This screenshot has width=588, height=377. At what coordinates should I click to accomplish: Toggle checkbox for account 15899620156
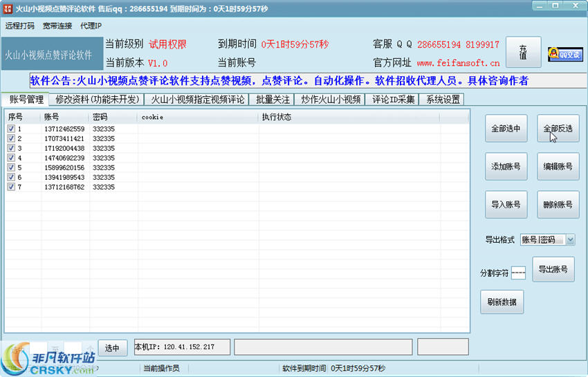pos(11,167)
